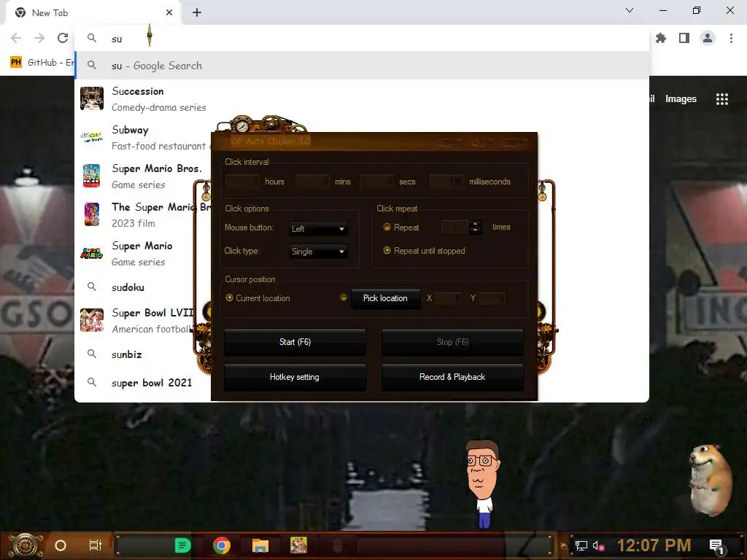Click the X coordinate field
747x560 pixels.
[x=449, y=298]
